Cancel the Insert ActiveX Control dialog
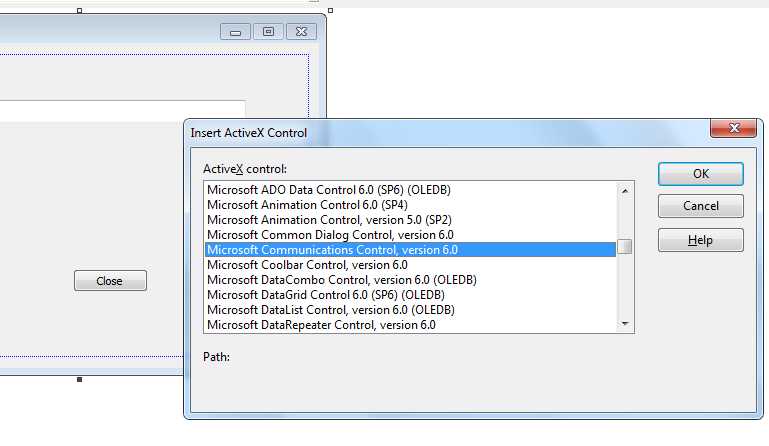The width and height of the screenshot is (769, 446). click(700, 206)
